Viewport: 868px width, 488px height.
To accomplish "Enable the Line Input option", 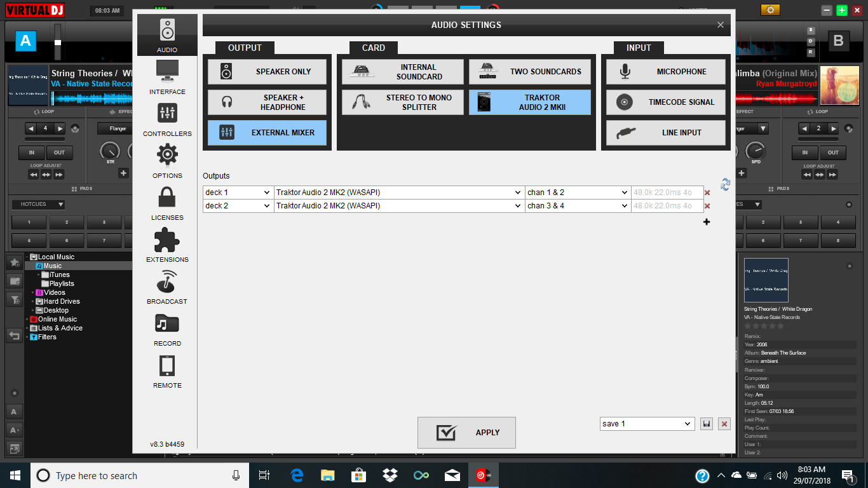I will pos(666,133).
